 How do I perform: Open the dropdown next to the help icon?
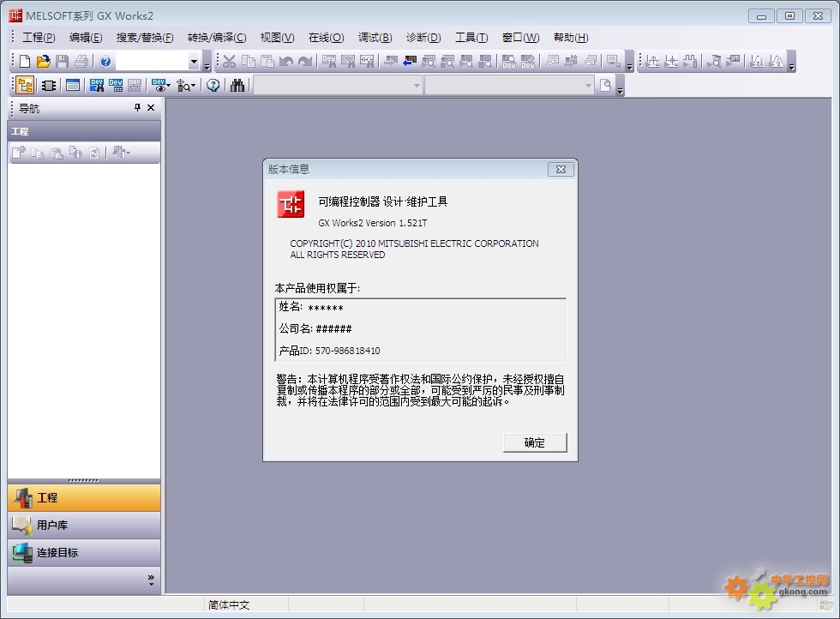coord(194,62)
